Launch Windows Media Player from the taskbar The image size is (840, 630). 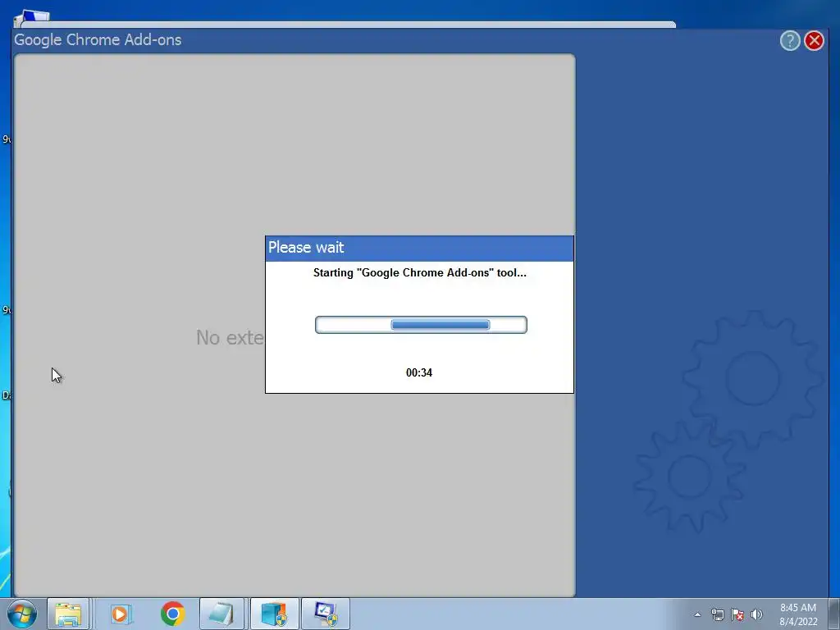tap(121, 614)
